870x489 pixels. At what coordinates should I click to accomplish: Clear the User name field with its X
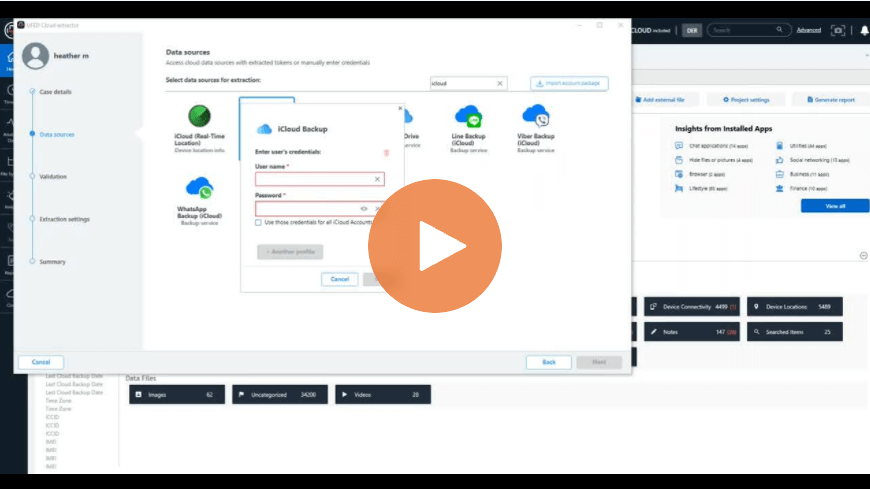tap(377, 179)
